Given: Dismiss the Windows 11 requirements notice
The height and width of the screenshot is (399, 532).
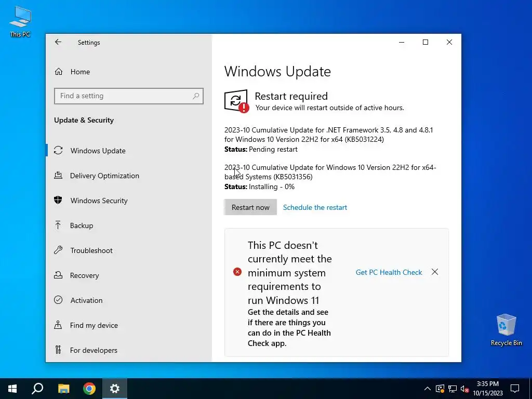Looking at the screenshot, I should 435,272.
